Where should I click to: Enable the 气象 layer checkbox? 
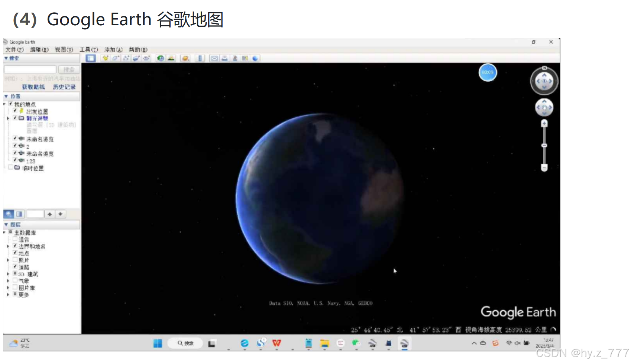click(x=15, y=280)
